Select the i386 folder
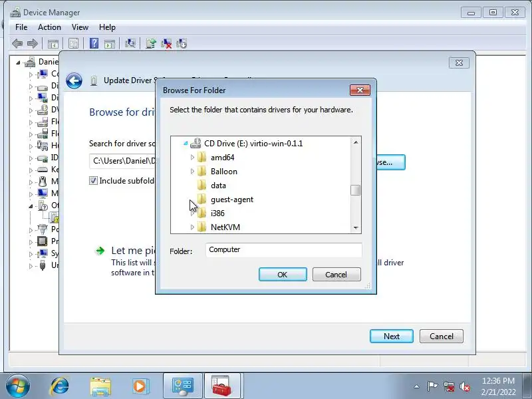This screenshot has height=399, width=532. coord(217,213)
